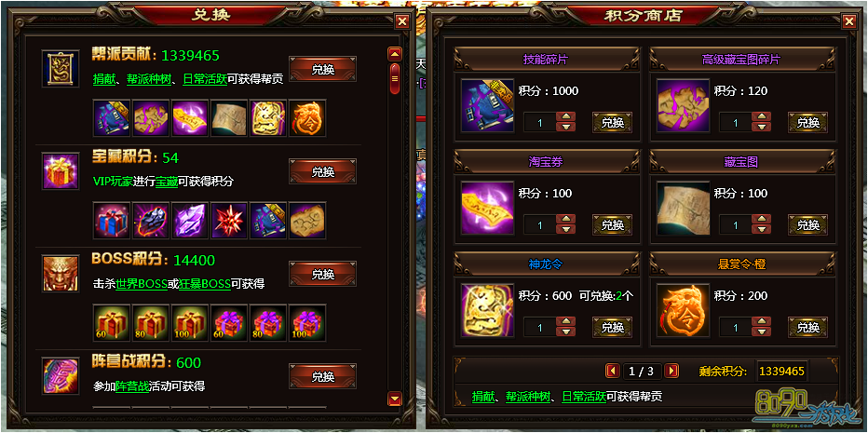Image resolution: width=868 pixels, height=433 pixels.
Task: Select the 宝藏积分 gift box icon
Action: coord(61,171)
